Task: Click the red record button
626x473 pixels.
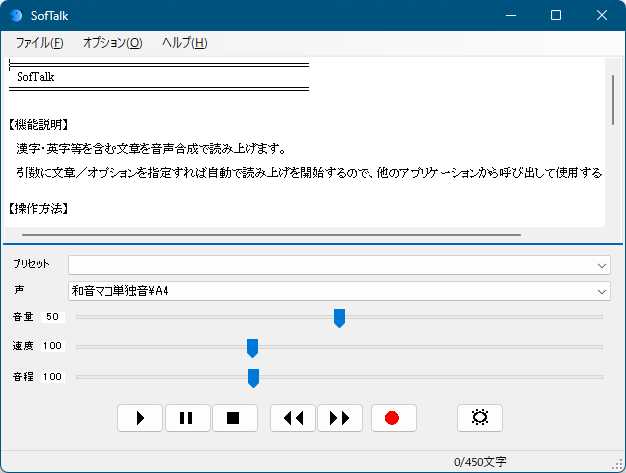Action: tap(394, 418)
